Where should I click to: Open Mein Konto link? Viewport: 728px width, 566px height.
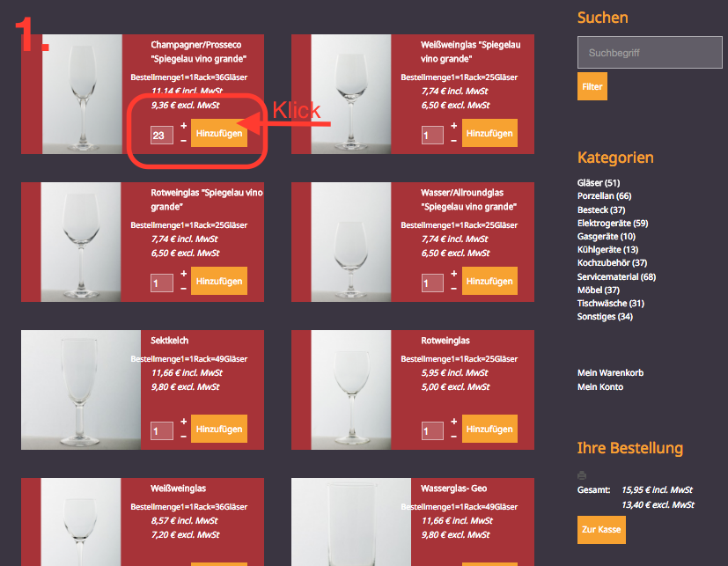[x=599, y=386]
